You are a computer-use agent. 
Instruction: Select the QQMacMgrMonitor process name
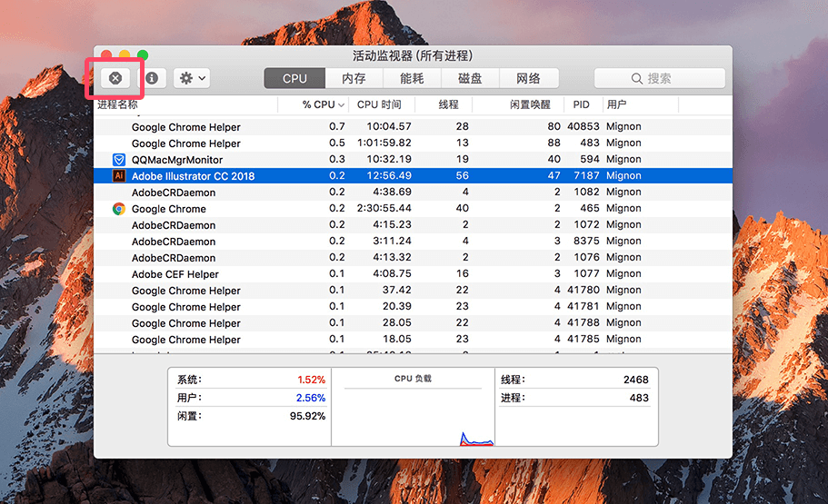(177, 160)
